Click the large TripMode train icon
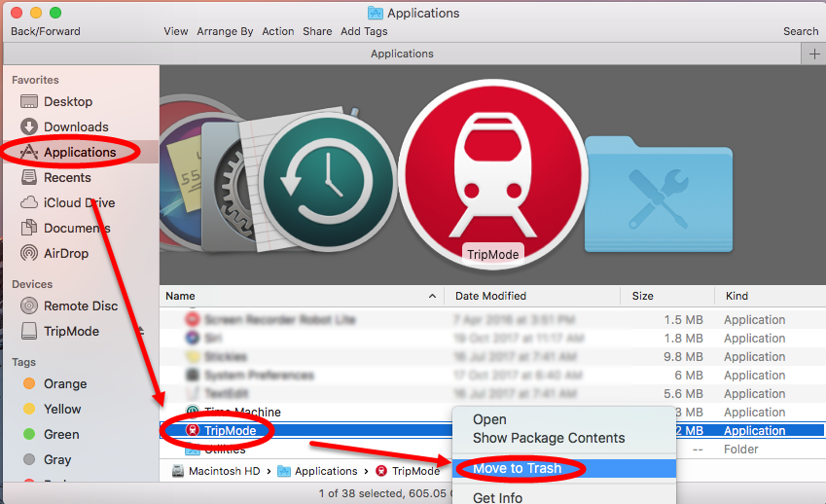 point(493,174)
